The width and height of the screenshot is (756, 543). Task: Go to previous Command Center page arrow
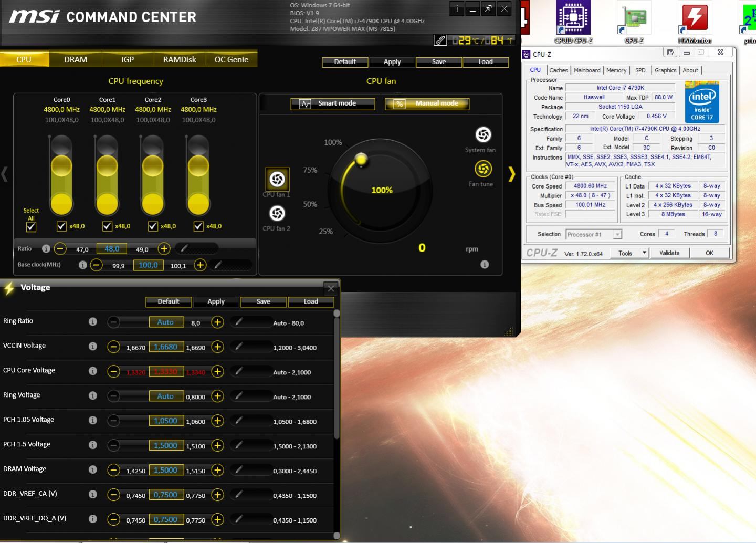[5, 174]
